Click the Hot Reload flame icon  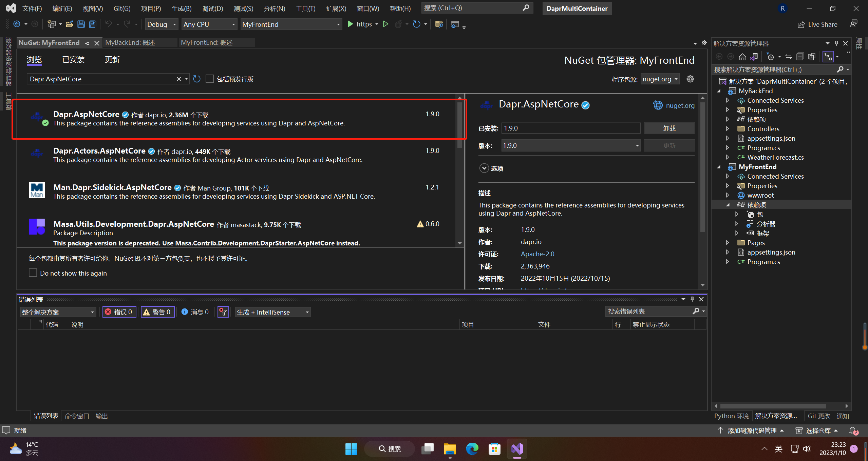tap(398, 24)
